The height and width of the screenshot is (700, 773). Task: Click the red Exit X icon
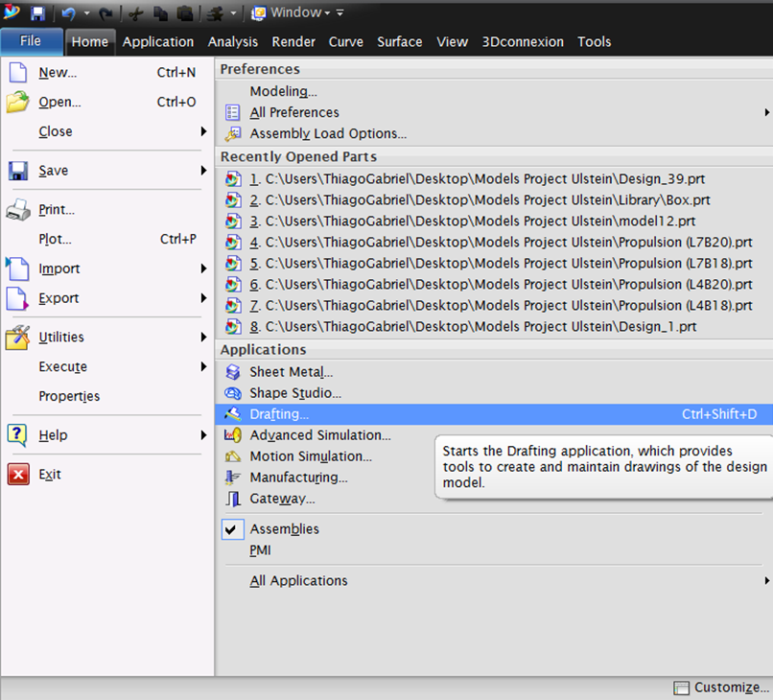(18, 475)
